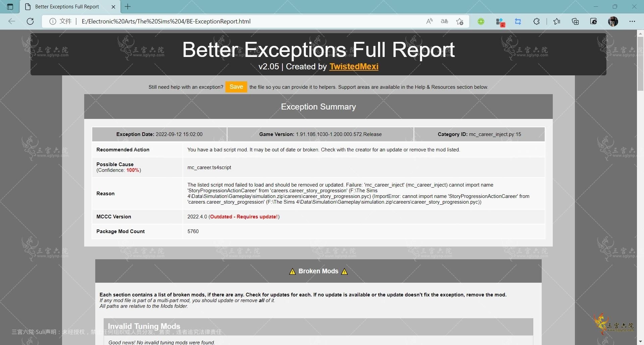Open a new browser tab
Screen dimensions: 644x345
[x=128, y=6]
